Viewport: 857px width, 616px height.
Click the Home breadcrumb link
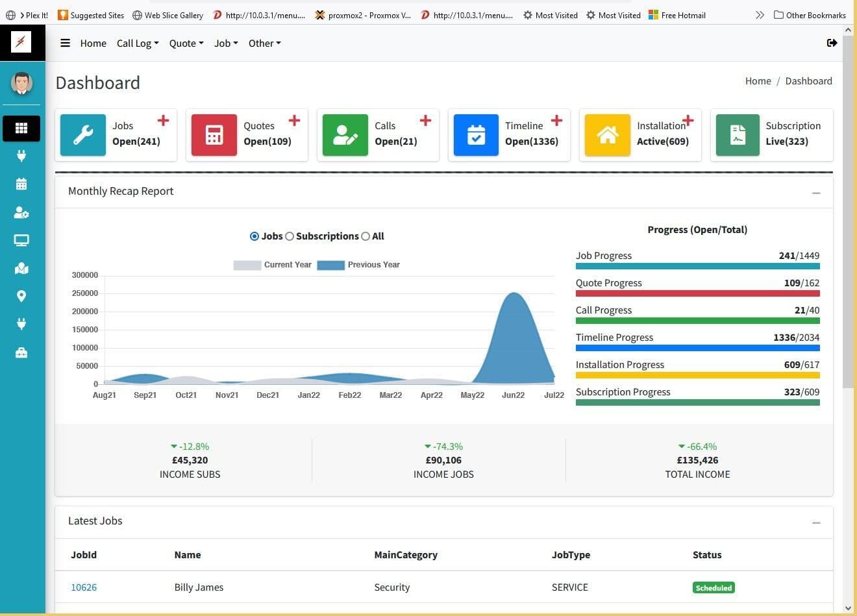click(758, 81)
